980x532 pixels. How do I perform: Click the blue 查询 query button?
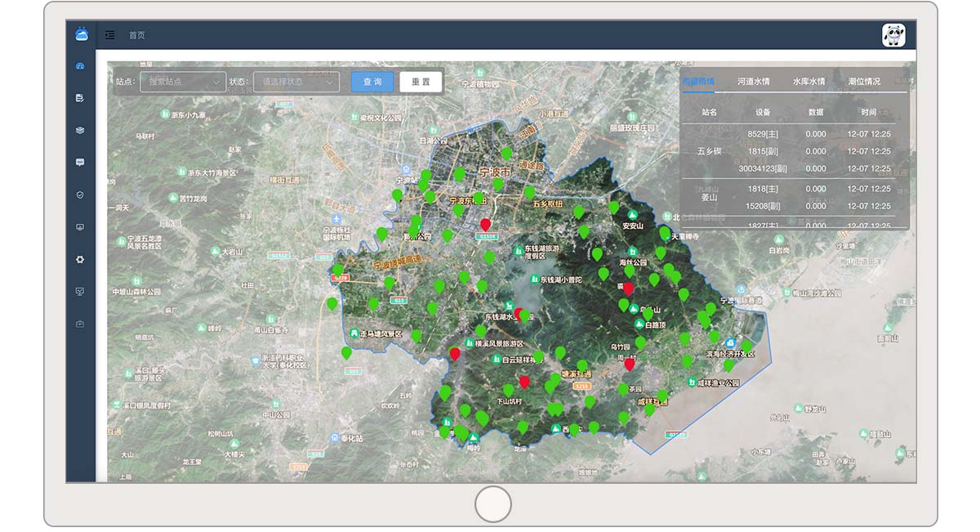372,82
